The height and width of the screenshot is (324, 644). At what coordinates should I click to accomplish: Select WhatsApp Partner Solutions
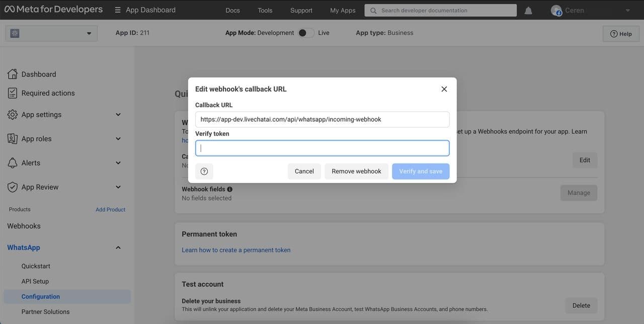pyautogui.click(x=45, y=312)
